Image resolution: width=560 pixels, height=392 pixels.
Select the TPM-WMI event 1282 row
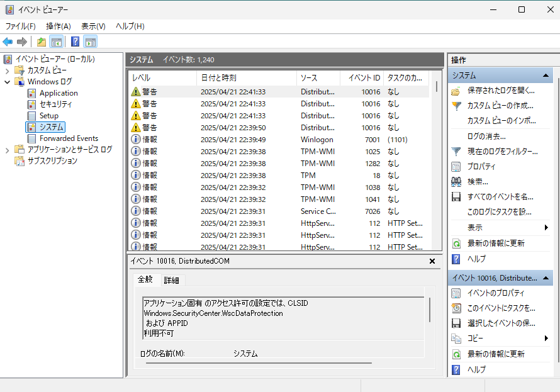[x=279, y=164]
